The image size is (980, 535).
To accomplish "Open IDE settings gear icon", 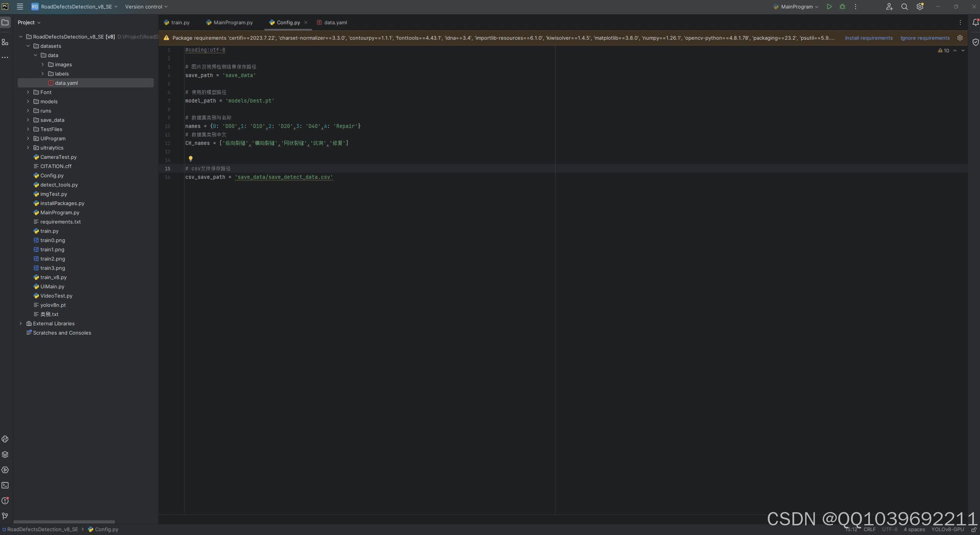I will (x=920, y=7).
